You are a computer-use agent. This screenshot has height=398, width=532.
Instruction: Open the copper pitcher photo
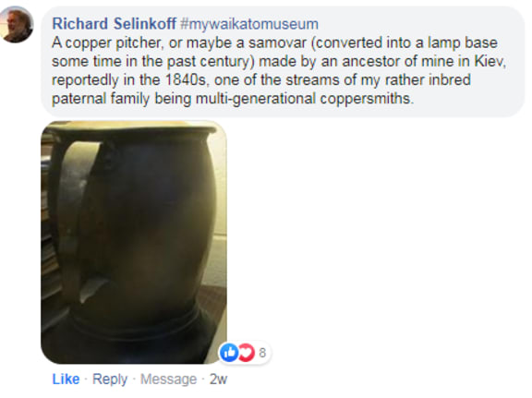pyautogui.click(x=134, y=242)
